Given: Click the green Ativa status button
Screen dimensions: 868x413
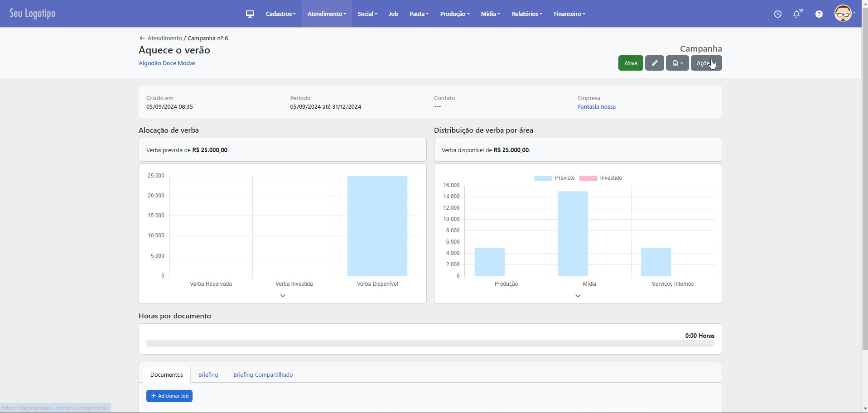Looking at the screenshot, I should pos(630,63).
